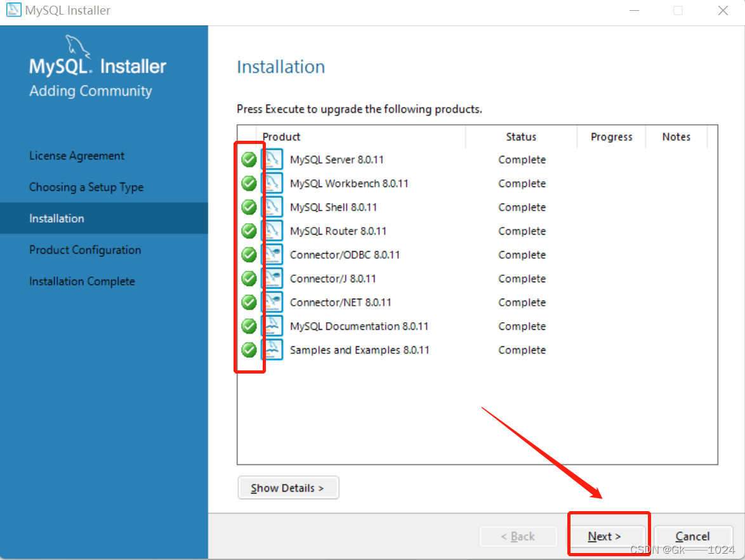Viewport: 745px width, 560px height.
Task: Click Complete status of MySQL Documentation
Action: 522,326
